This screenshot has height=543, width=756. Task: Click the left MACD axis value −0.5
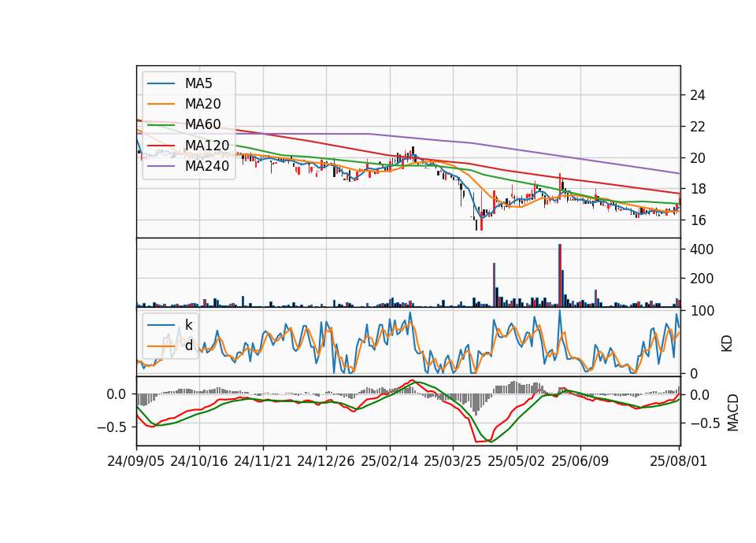(111, 427)
